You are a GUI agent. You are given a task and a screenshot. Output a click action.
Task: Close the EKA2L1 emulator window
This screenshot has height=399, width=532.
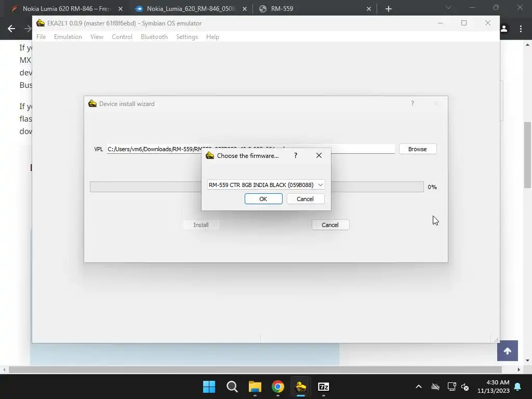[x=488, y=23]
